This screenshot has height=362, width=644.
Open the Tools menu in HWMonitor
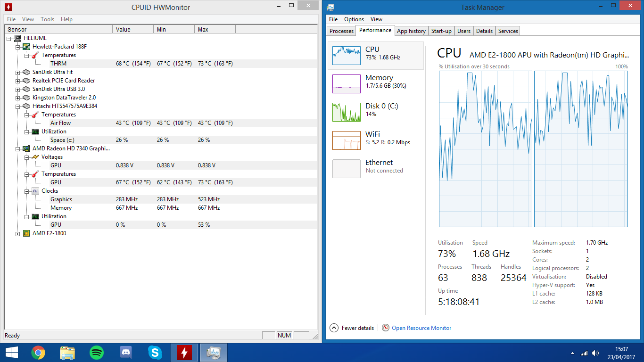(47, 19)
